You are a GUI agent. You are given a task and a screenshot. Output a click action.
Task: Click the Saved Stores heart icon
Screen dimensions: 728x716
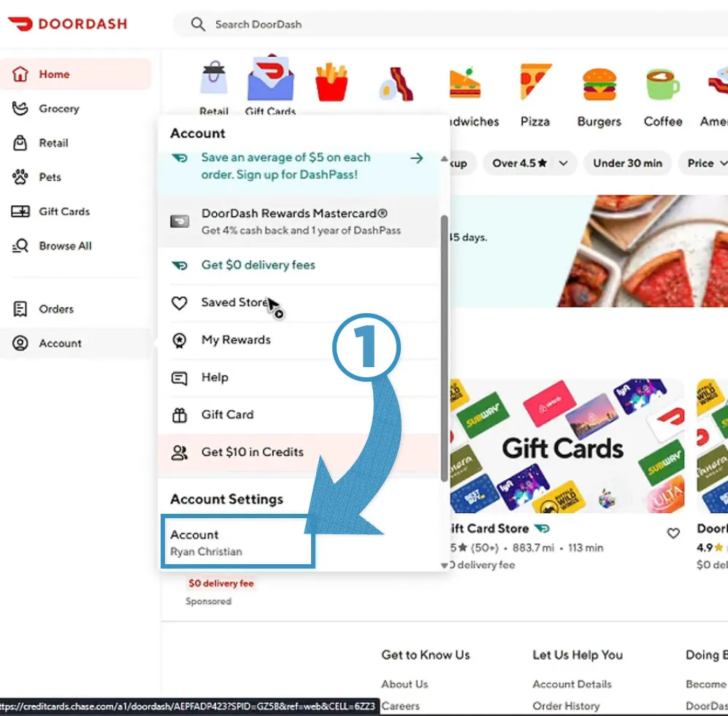179,303
